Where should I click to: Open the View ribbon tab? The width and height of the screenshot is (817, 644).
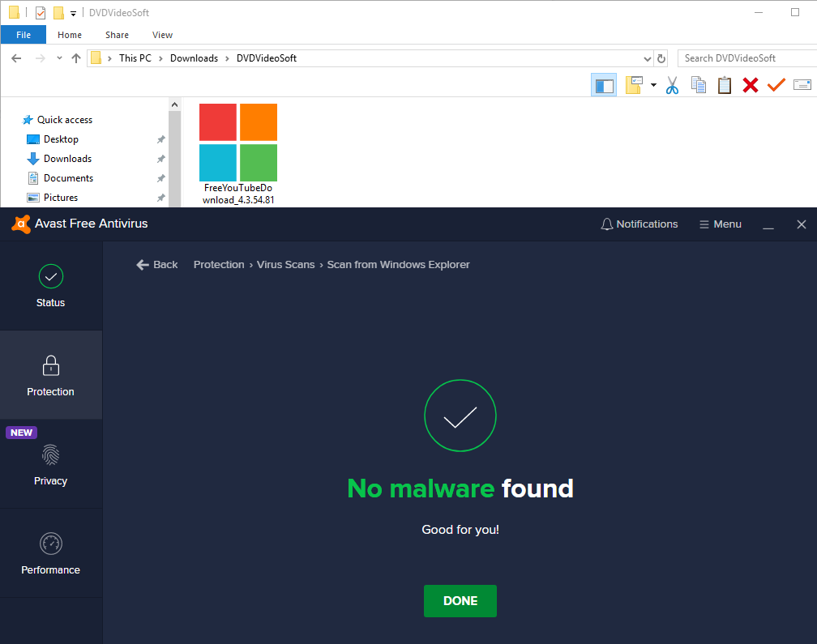click(x=162, y=35)
